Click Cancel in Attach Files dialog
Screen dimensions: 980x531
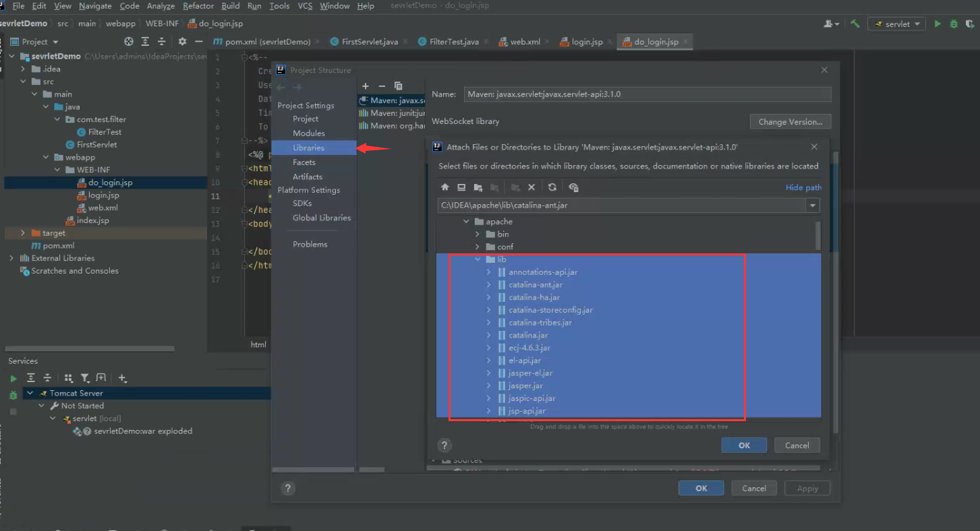tap(797, 445)
